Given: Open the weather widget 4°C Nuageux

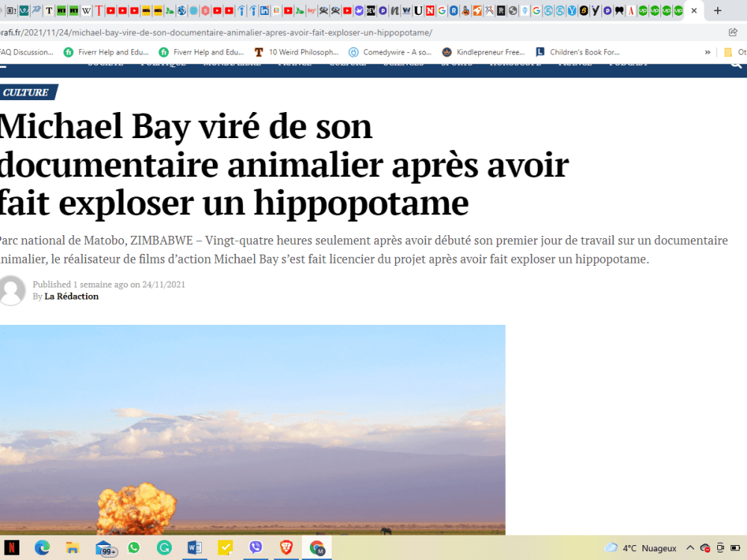Looking at the screenshot, I should pyautogui.click(x=640, y=548).
